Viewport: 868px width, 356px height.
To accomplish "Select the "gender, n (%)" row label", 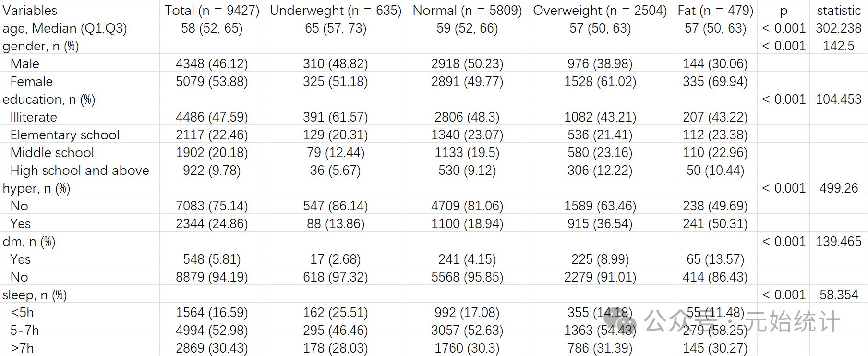I will 41,46.
